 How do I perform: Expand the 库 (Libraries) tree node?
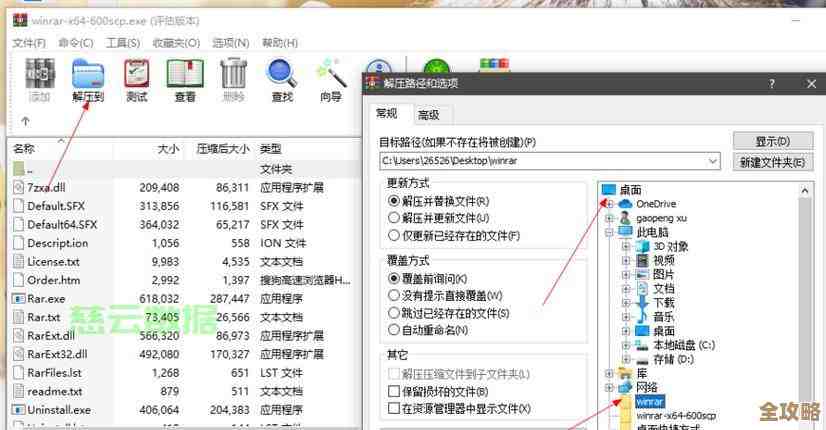point(609,374)
